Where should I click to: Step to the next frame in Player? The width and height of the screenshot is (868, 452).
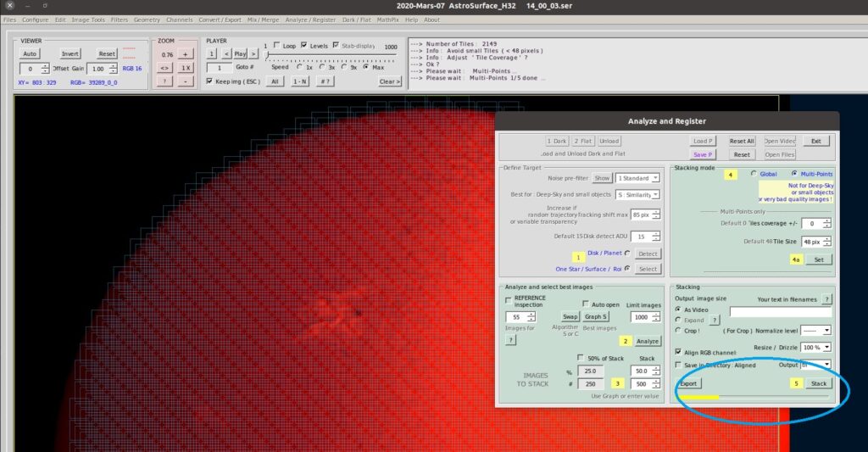(253, 53)
